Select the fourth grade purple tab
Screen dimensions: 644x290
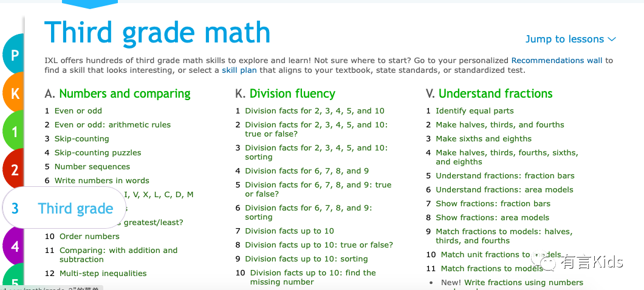pos(13,246)
